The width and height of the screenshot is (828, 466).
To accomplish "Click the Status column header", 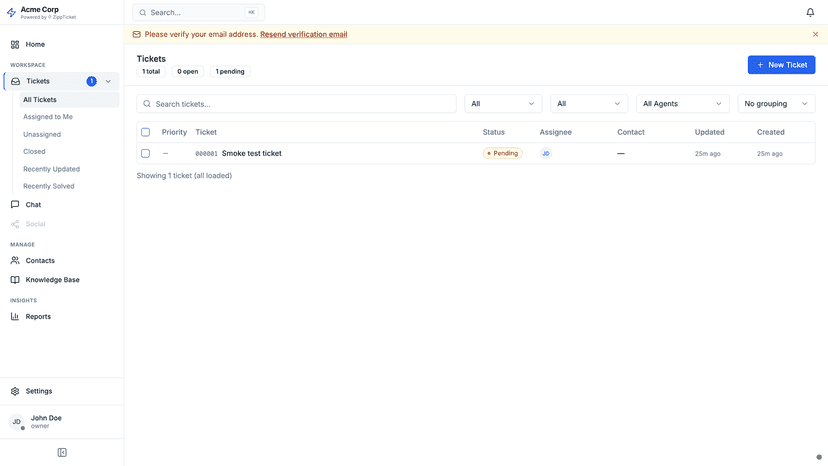I will 494,132.
